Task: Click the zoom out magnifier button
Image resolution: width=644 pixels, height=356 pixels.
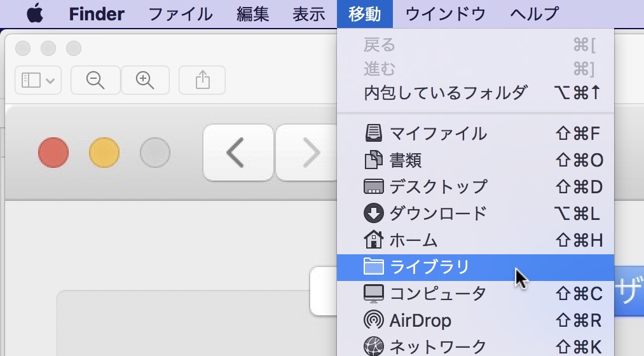Action: (95, 80)
